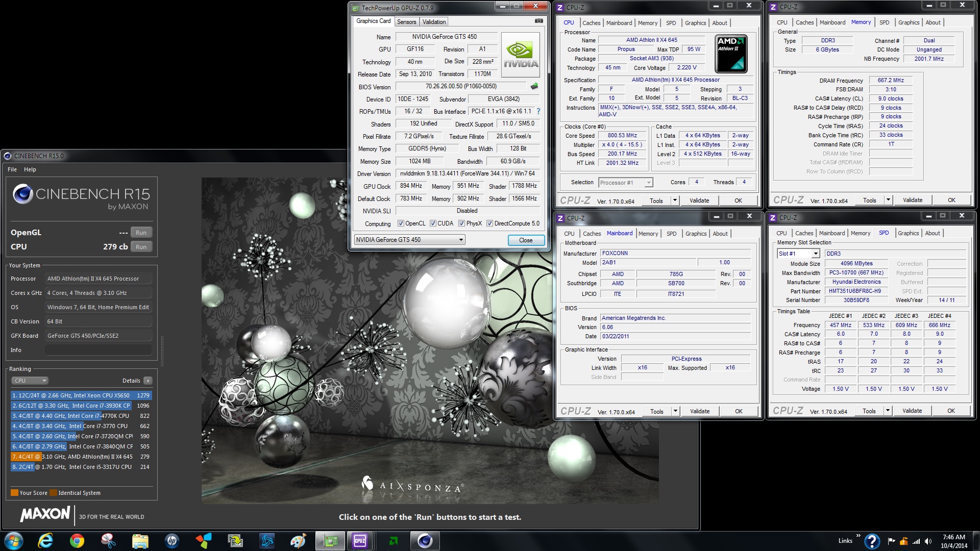Click the yellow arrow transfer taskbar icon
Screen dimensions: 980x551
tap(235, 541)
